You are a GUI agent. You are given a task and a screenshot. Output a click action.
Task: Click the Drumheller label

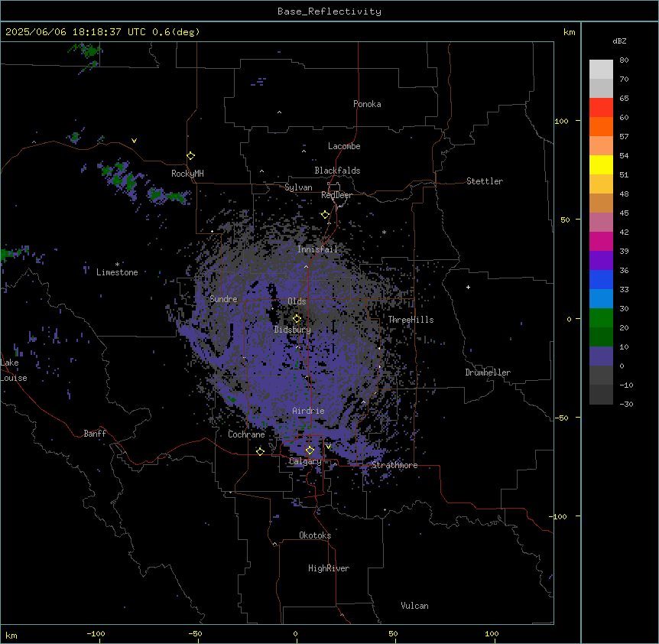pyautogui.click(x=488, y=372)
